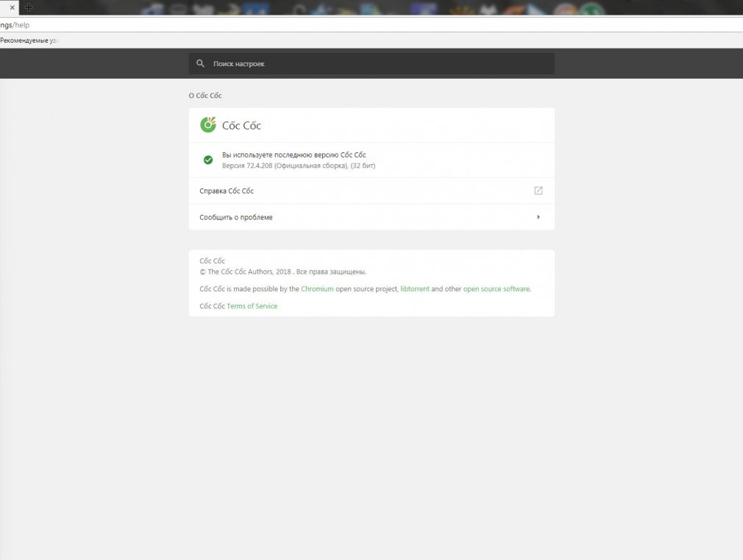Click the search magnifier icon in settings
Image resolution: width=743 pixels, height=560 pixels.
pyautogui.click(x=200, y=63)
